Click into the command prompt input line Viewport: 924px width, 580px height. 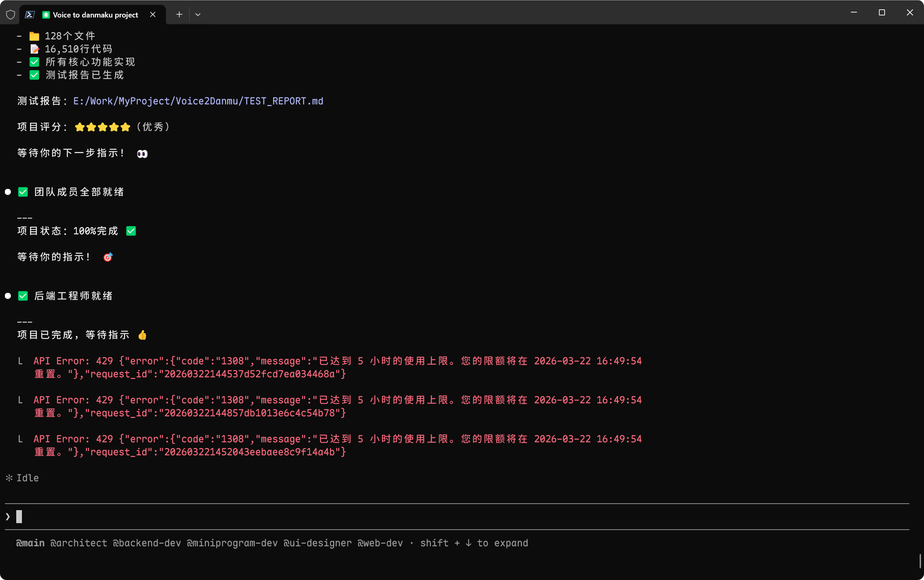click(x=244, y=517)
